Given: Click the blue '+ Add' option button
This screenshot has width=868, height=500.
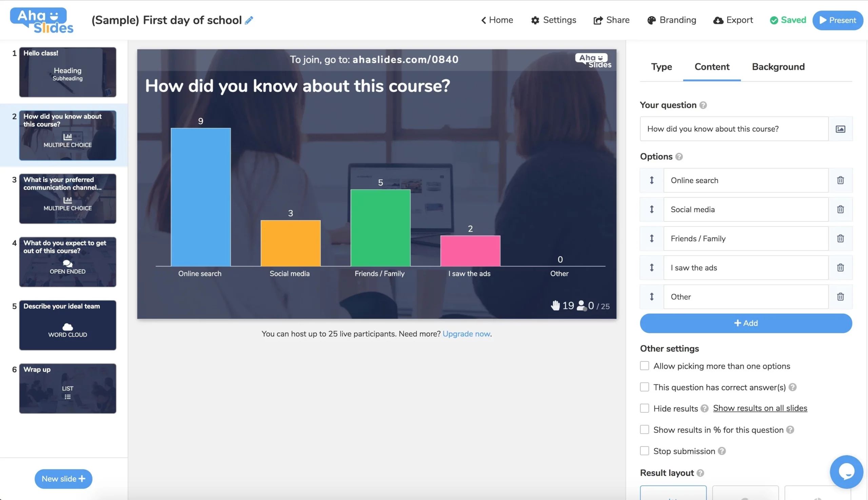Looking at the screenshot, I should coord(746,323).
